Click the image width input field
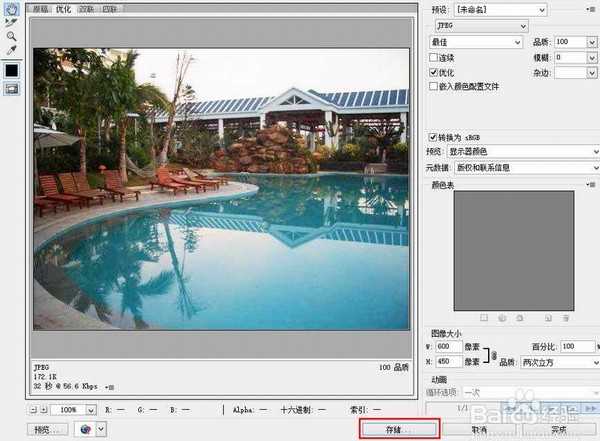The image size is (600, 441). pos(451,346)
